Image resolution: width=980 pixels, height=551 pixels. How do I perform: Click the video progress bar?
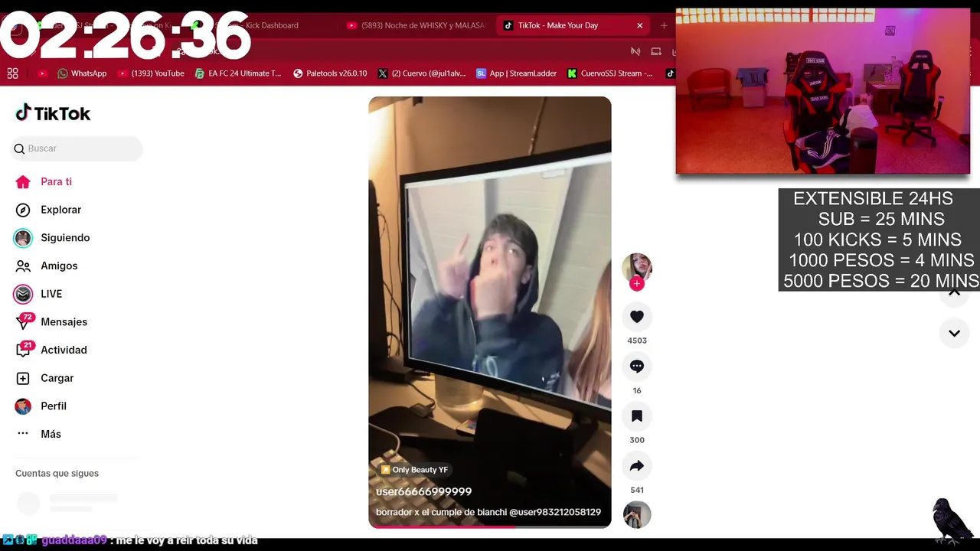[x=490, y=527]
